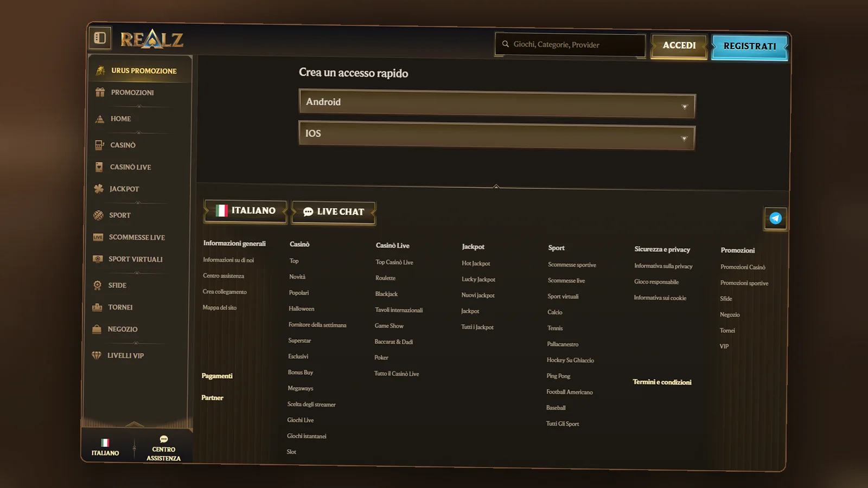This screenshot has width=868, height=488.
Task: Expand the IOS quick access dropdown
Action: coord(496,136)
